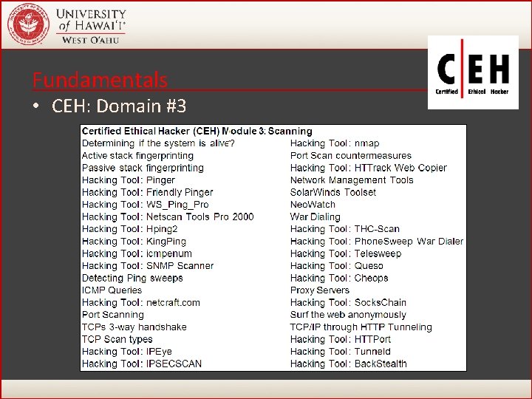Viewport: 532px width, 399px height.
Task: Click the University of Hawaii seal logo
Action: [x=29, y=24]
